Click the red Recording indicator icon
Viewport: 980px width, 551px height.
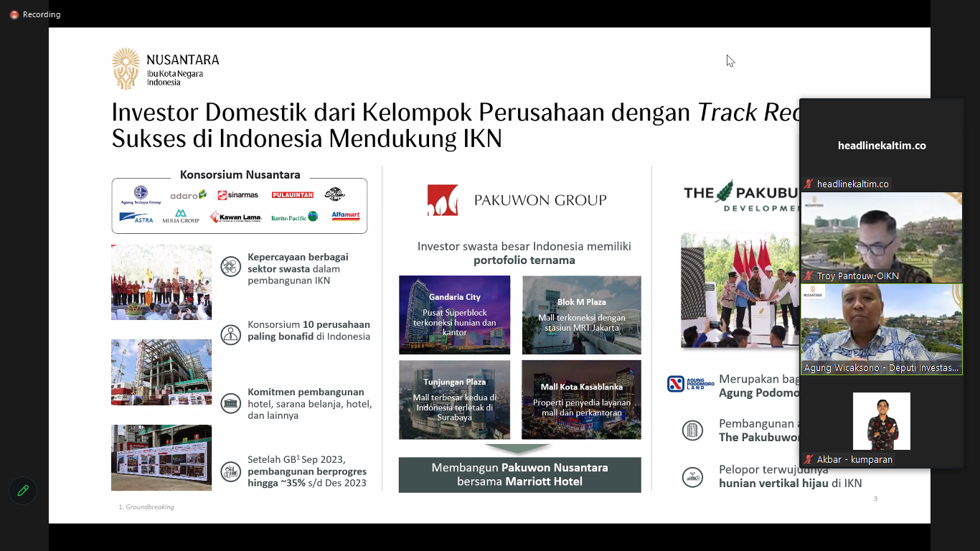click(x=14, y=14)
